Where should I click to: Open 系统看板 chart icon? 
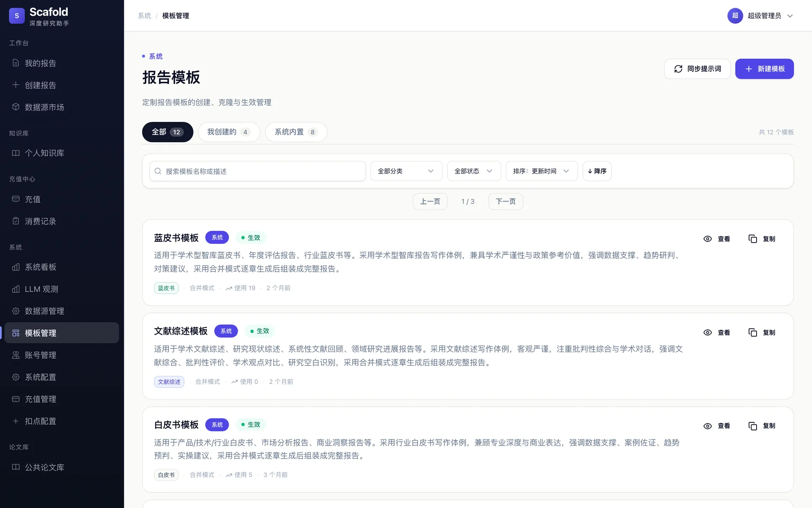[16, 267]
